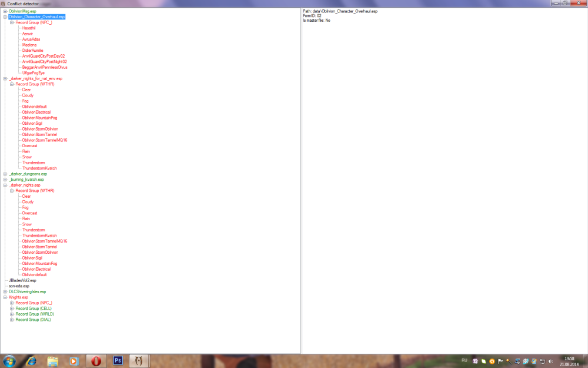The height and width of the screenshot is (368, 588).
Task: Select Fog weather under _darker_nights.esp
Action: tap(25, 207)
